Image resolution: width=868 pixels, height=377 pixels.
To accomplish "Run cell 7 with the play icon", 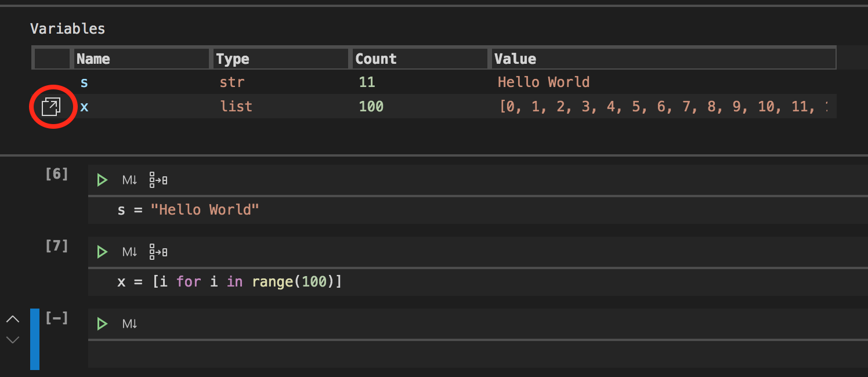I will [102, 252].
